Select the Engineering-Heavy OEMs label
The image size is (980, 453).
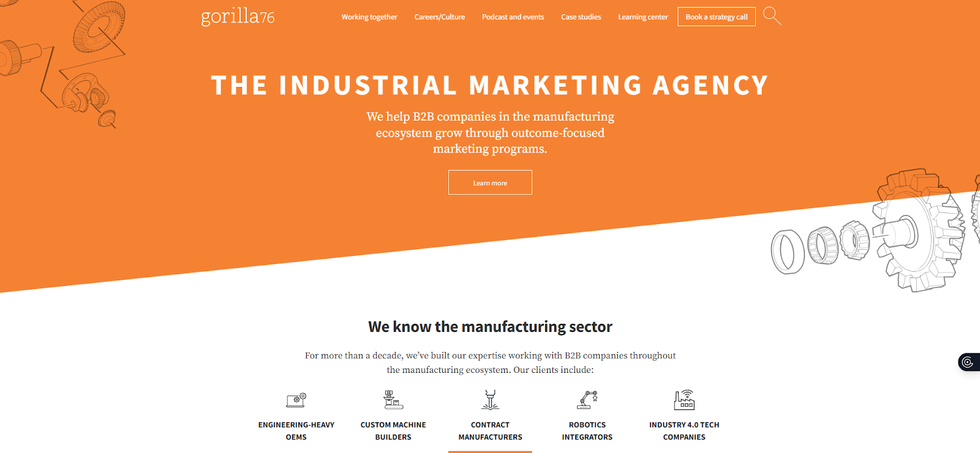296,431
